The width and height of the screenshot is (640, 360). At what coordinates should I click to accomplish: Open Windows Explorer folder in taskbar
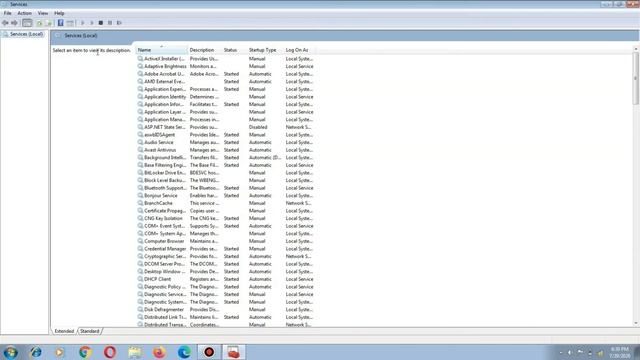tap(135, 352)
